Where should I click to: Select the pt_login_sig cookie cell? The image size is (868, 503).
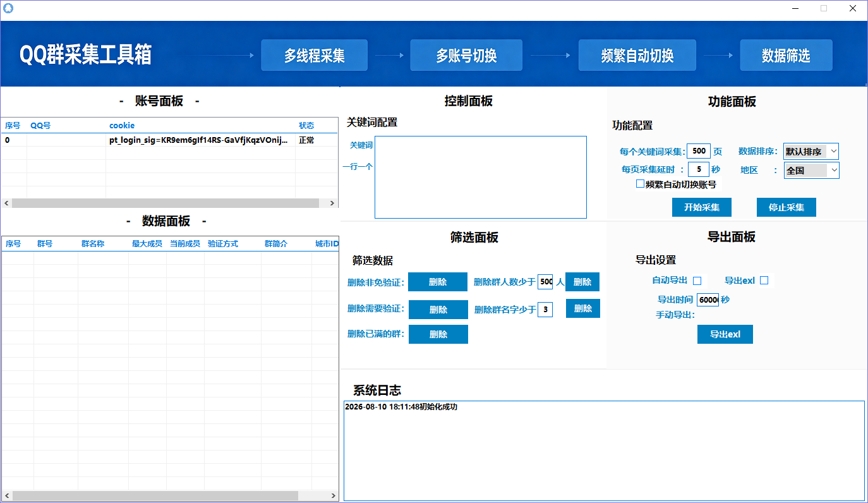[200, 140]
